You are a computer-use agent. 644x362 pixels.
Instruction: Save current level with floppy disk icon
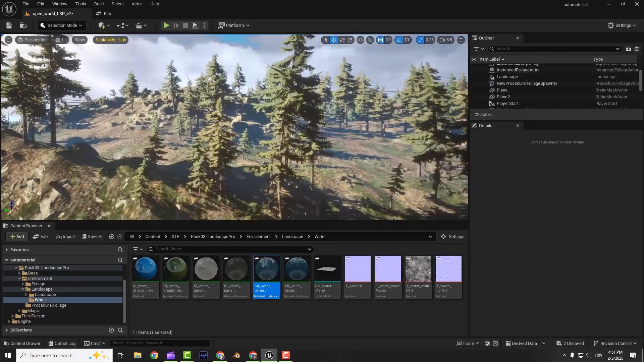[x=9, y=25]
